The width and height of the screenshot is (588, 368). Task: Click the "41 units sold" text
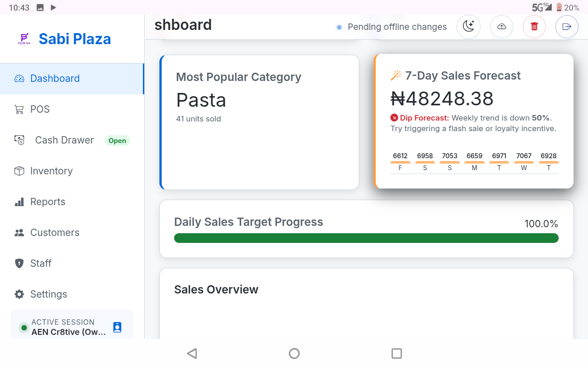[x=198, y=119]
